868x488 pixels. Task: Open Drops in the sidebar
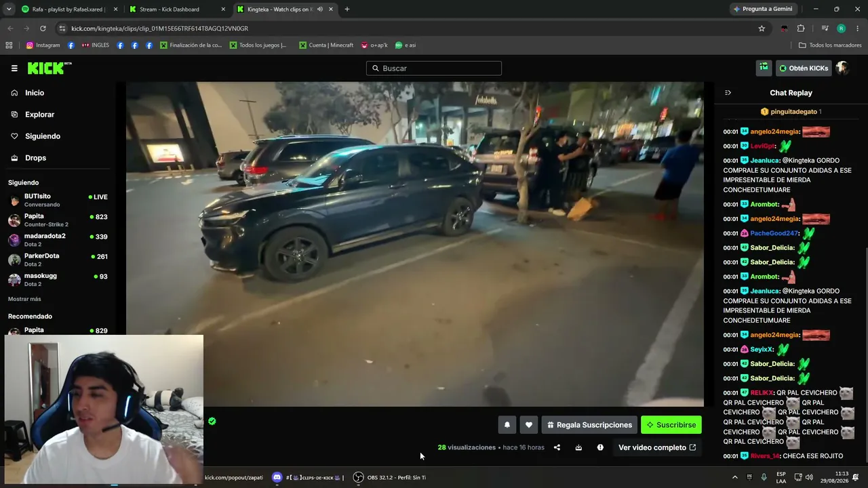coord(57,158)
